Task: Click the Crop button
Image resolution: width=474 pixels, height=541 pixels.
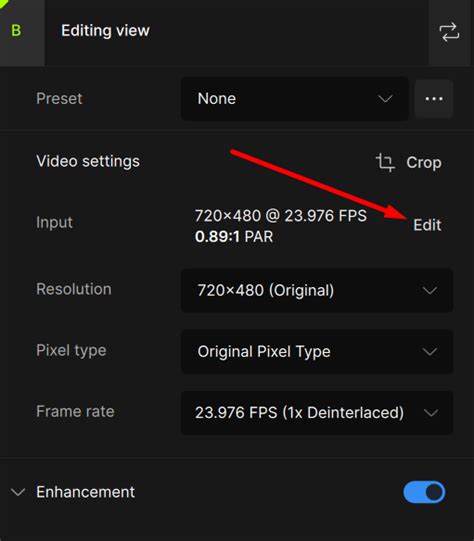Action: [409, 163]
